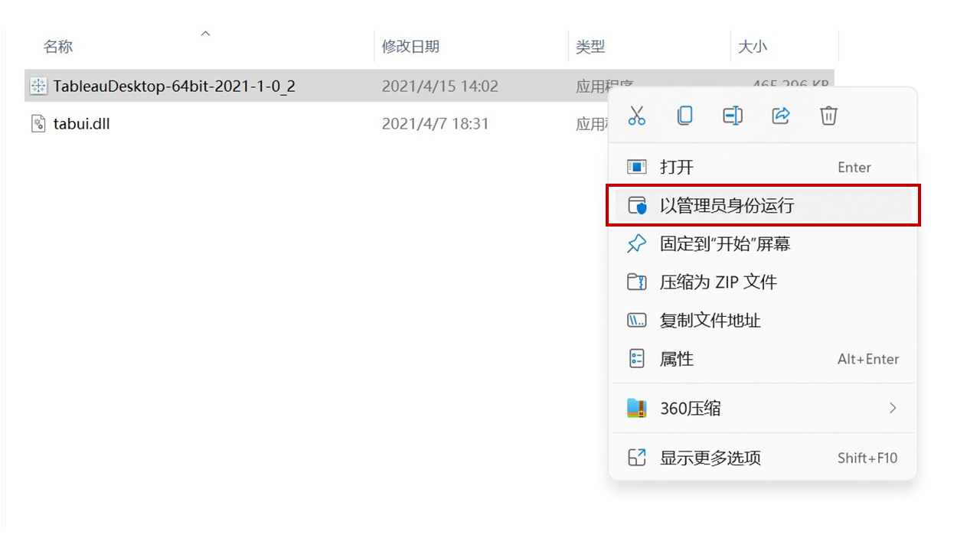Click the tabui.dll file icon
The image size is (980, 551).
click(38, 123)
